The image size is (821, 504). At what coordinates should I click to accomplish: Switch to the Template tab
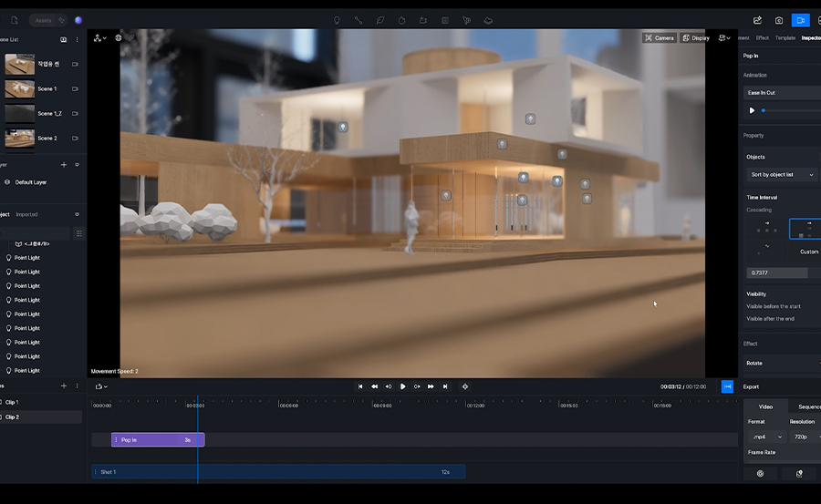(x=785, y=38)
